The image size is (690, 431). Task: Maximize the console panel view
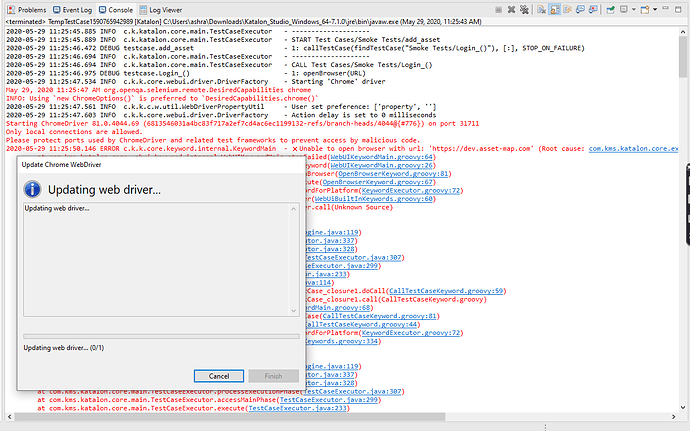678,9
